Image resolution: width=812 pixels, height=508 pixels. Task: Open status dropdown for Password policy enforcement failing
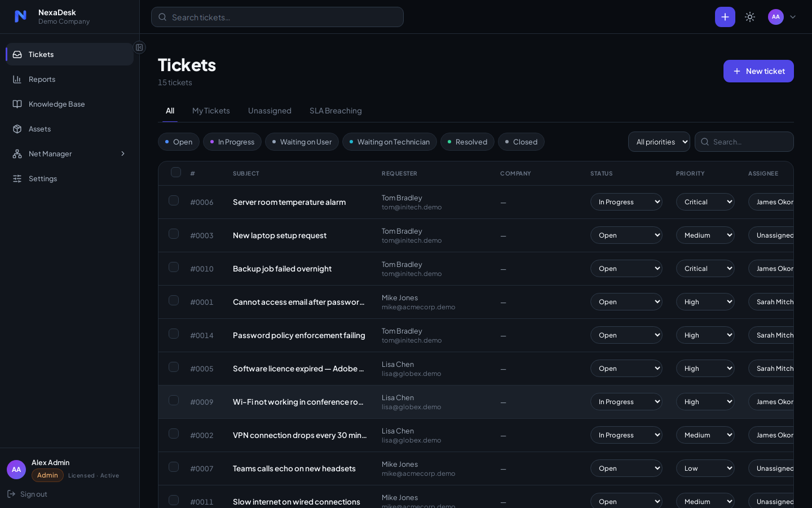coord(626,335)
